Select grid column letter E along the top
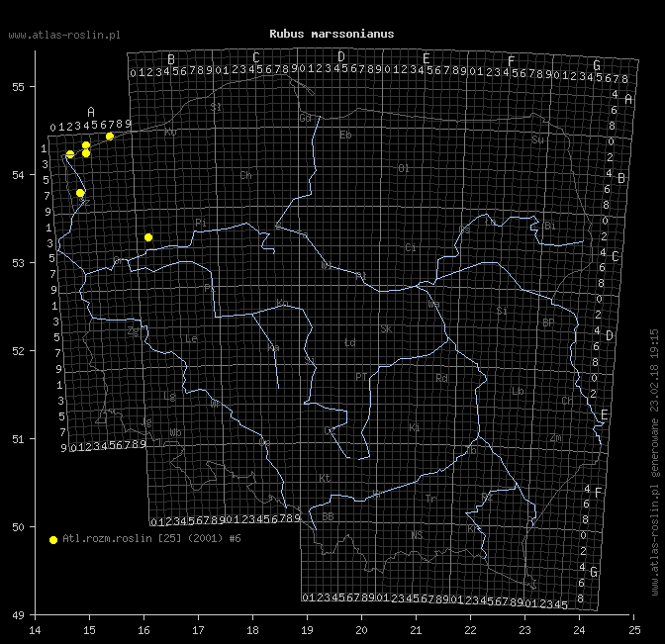 427,58
